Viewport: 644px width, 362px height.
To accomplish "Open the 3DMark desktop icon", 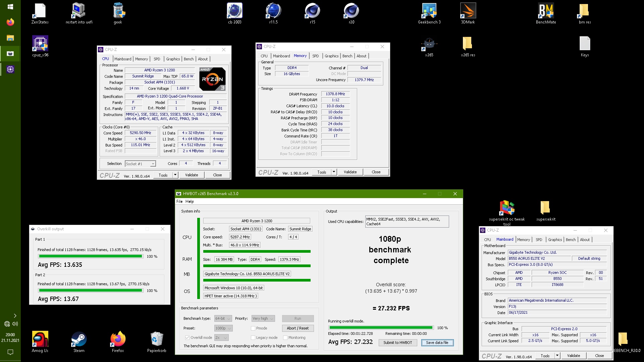I will 468,14.
